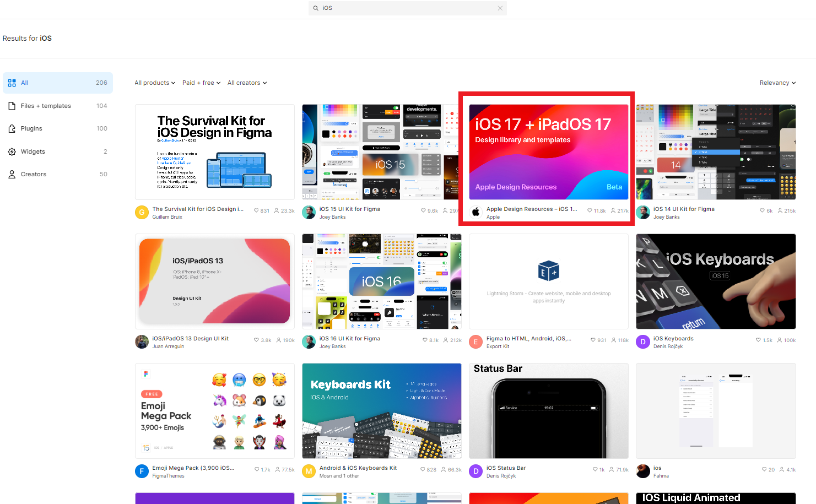Screen dimensions: 816x504
Task: Open iOS 14 UI Kit for Figma title
Action: coord(684,209)
